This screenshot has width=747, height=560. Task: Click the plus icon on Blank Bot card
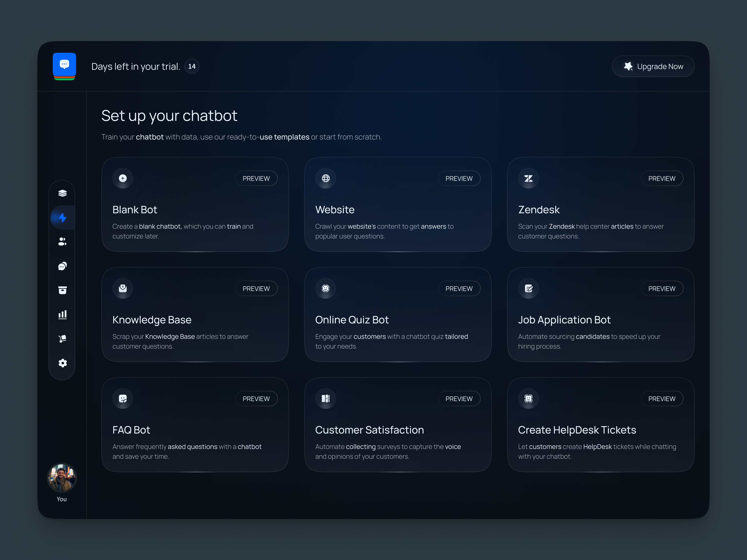(x=123, y=178)
